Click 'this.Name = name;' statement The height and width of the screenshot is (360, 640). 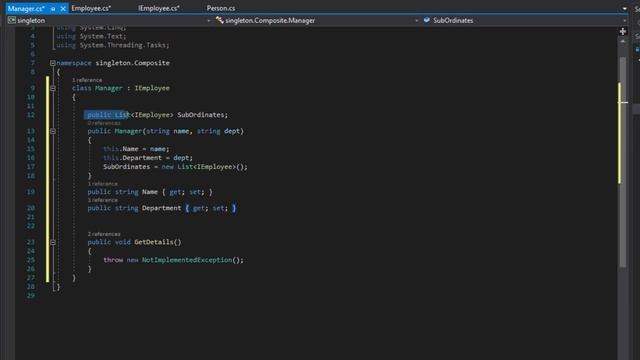click(x=136, y=149)
